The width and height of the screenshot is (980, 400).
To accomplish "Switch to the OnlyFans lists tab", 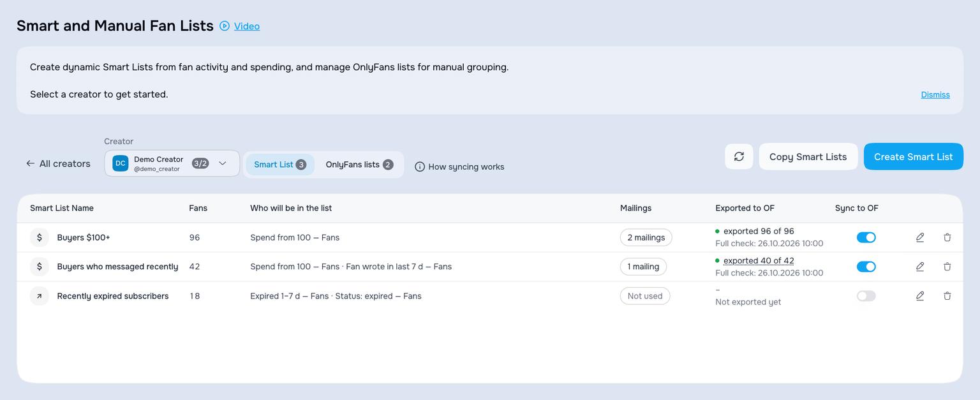I will point(359,165).
